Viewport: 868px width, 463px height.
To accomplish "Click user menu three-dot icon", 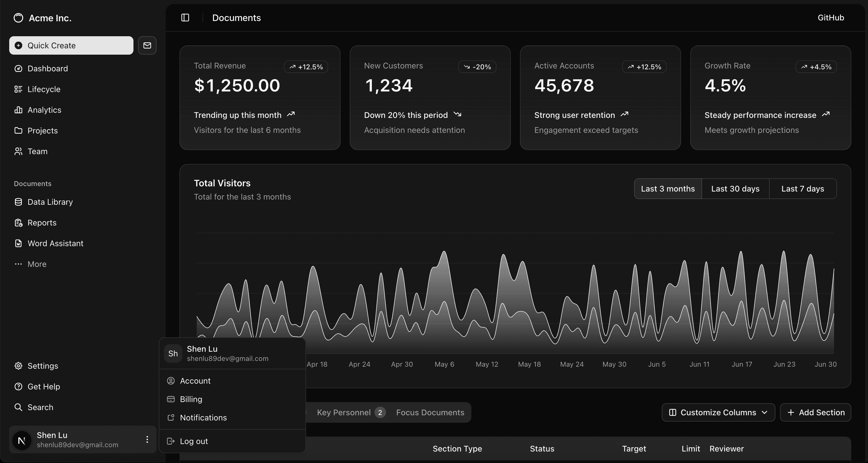I will click(x=147, y=439).
